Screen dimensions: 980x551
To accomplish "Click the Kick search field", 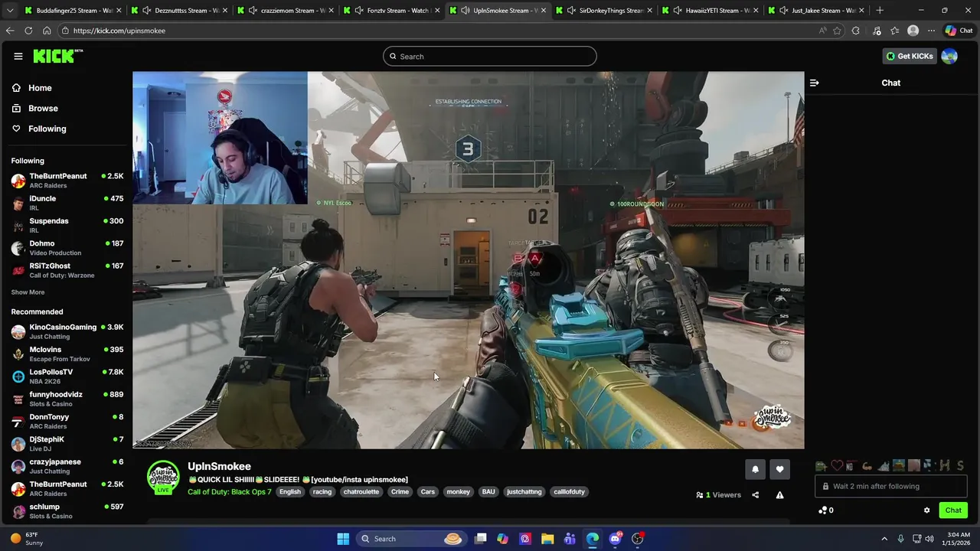I will pos(490,56).
